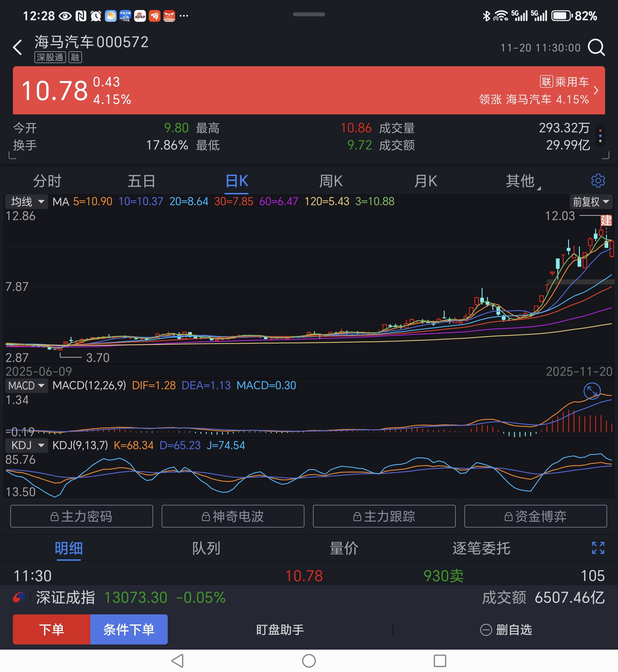The height and width of the screenshot is (672, 618).
Task: Open the KDJ indicator selector
Action: (x=27, y=445)
